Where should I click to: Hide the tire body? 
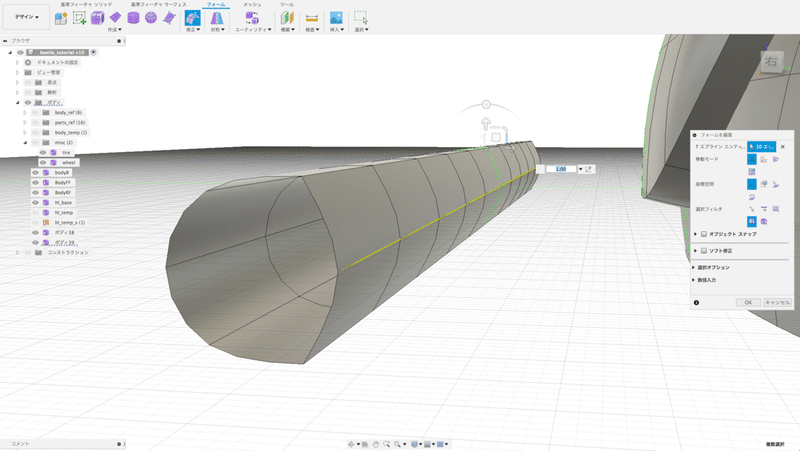43,153
